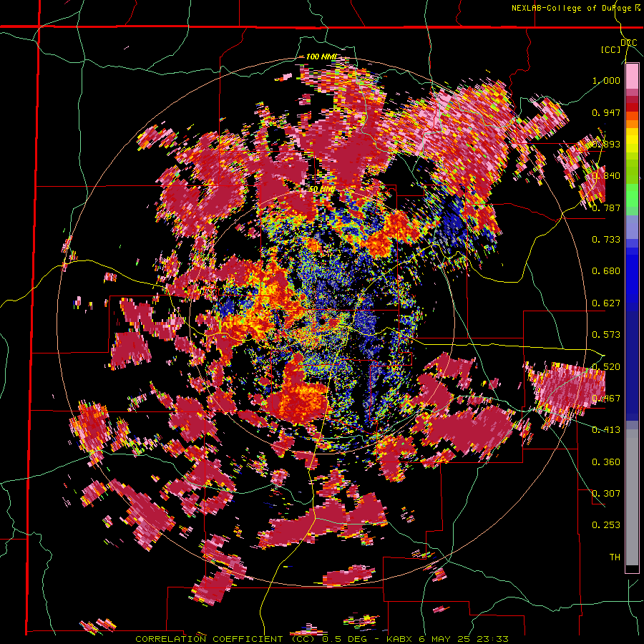Click the DCC label above the color bar
The width and height of the screenshot is (644, 644).
pyautogui.click(x=629, y=43)
